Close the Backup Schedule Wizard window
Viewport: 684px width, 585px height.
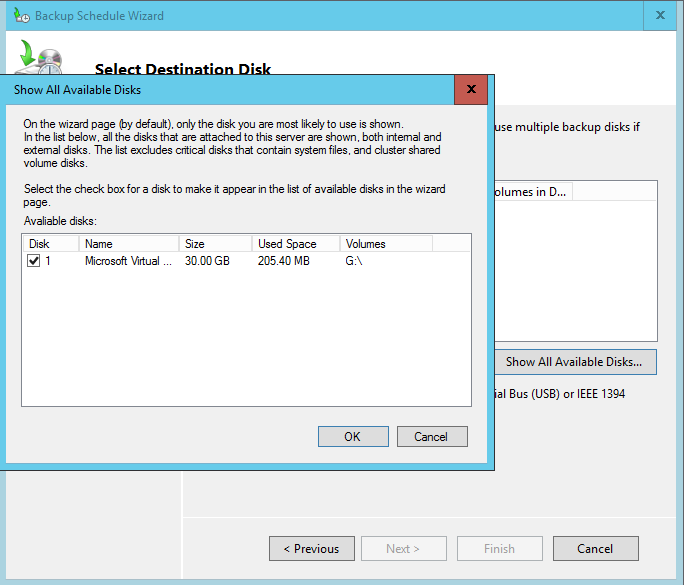(x=659, y=16)
